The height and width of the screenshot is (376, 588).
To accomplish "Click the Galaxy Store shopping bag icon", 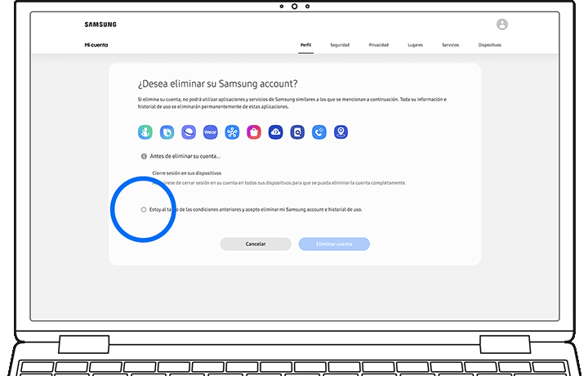I will pos(254,132).
